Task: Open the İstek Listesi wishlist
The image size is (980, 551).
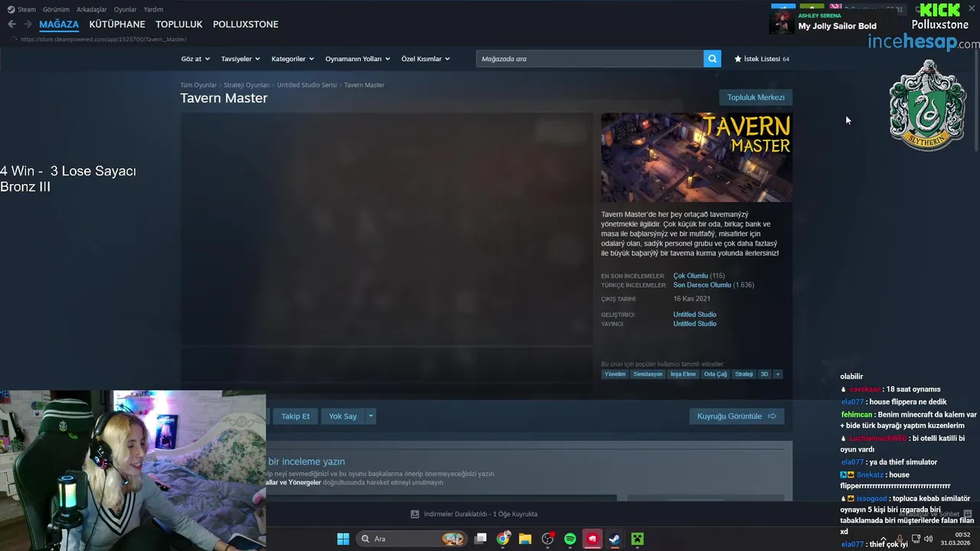Action: [x=762, y=59]
